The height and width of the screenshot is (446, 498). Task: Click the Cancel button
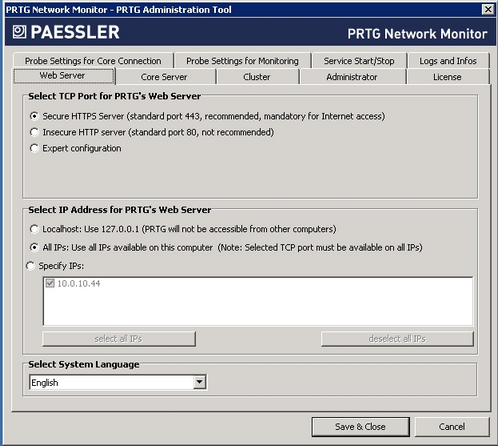tap(452, 427)
